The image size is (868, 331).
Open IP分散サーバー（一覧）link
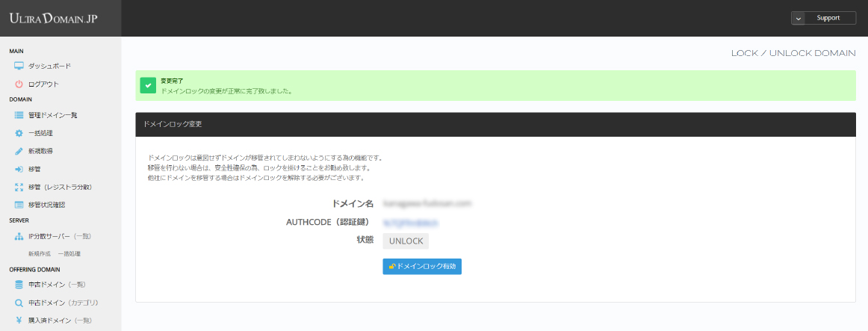click(59, 236)
